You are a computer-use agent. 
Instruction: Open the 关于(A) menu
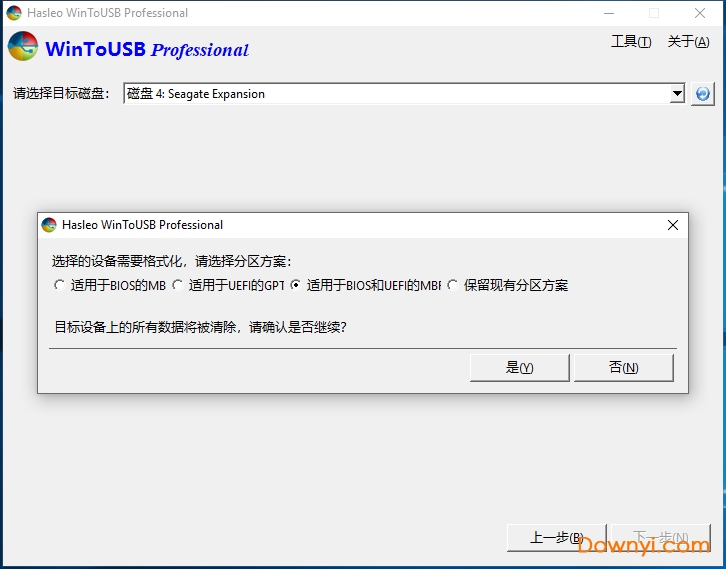(688, 42)
